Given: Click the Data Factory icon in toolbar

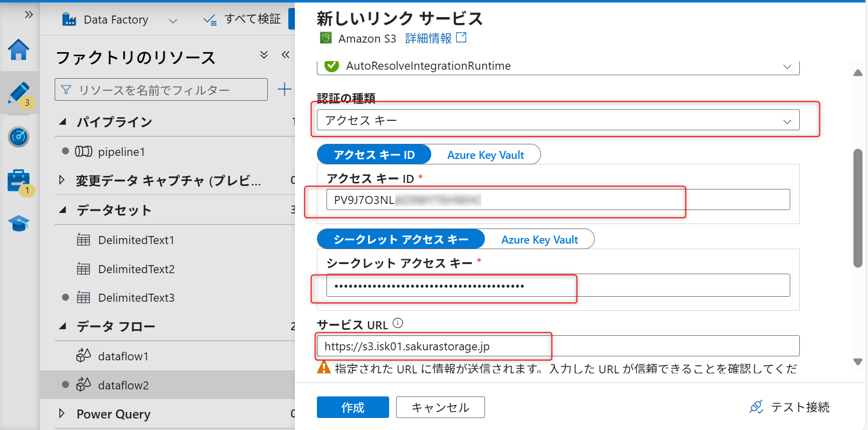Looking at the screenshot, I should 69,20.
